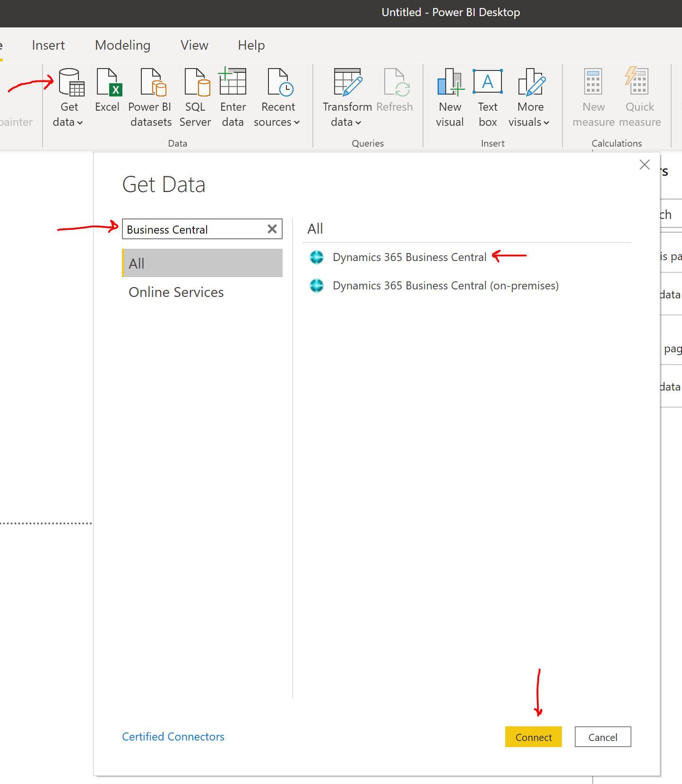Image resolution: width=682 pixels, height=784 pixels.
Task: Cancel the Get Data dialog
Action: tap(603, 737)
